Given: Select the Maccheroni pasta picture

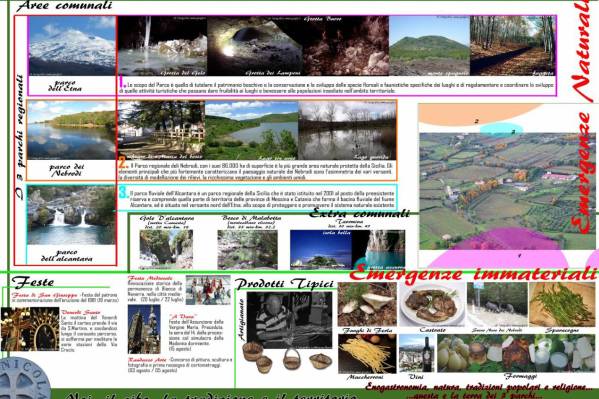Looking at the screenshot, I should [x=367, y=354].
